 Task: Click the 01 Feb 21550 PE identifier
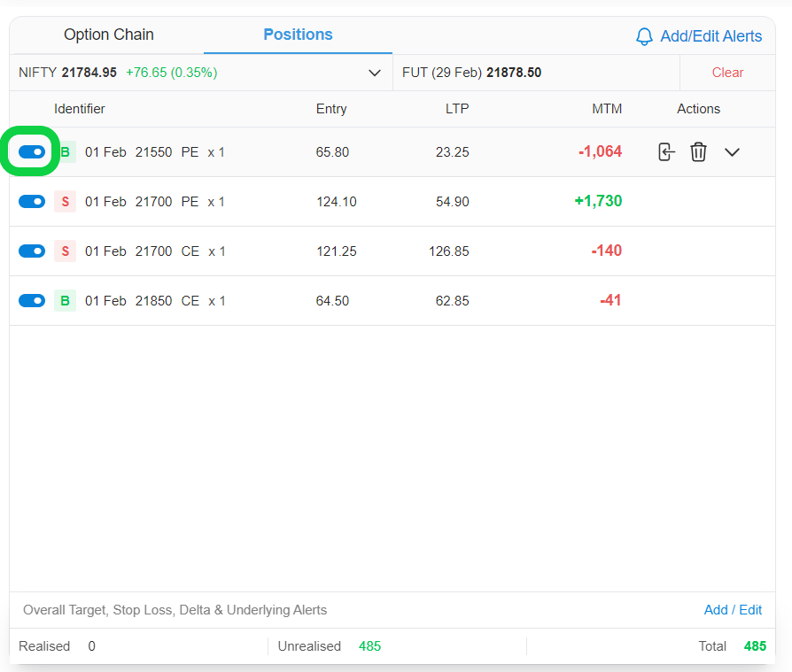tap(154, 152)
